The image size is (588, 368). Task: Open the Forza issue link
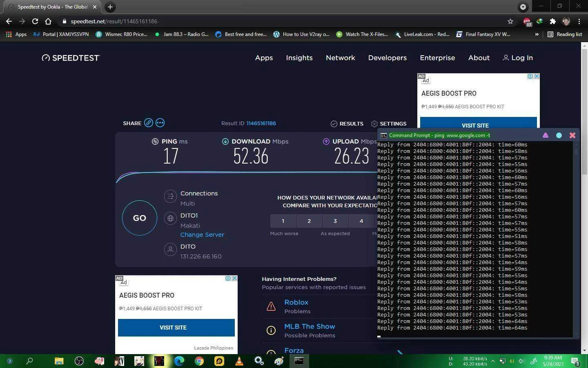tap(294, 350)
